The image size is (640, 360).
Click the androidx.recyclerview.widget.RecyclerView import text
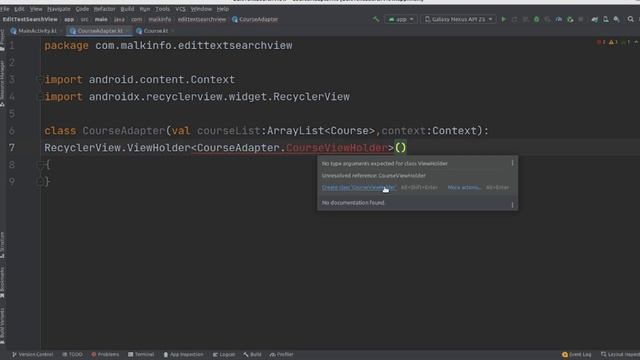[x=219, y=97]
